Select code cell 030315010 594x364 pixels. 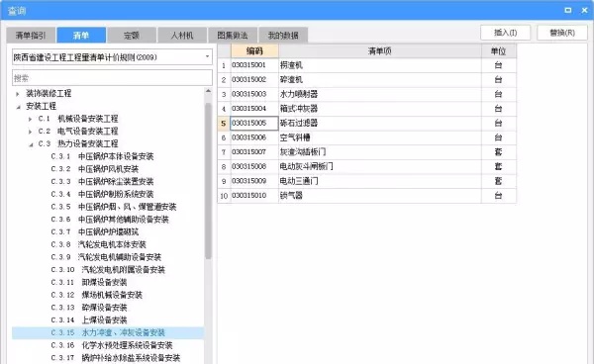click(x=254, y=195)
